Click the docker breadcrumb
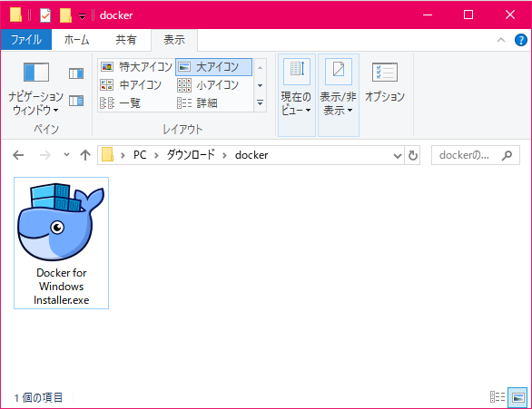 point(251,155)
